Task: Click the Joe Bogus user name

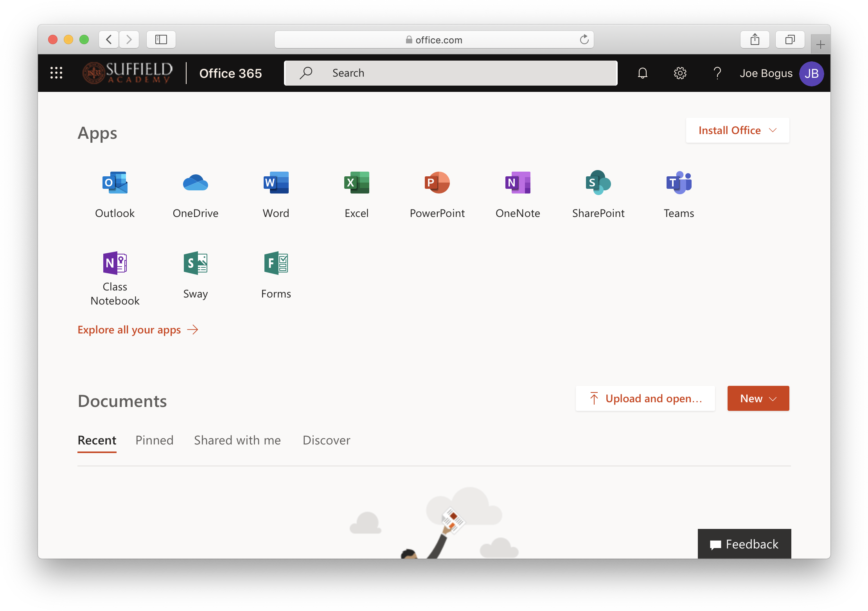Action: (x=766, y=73)
